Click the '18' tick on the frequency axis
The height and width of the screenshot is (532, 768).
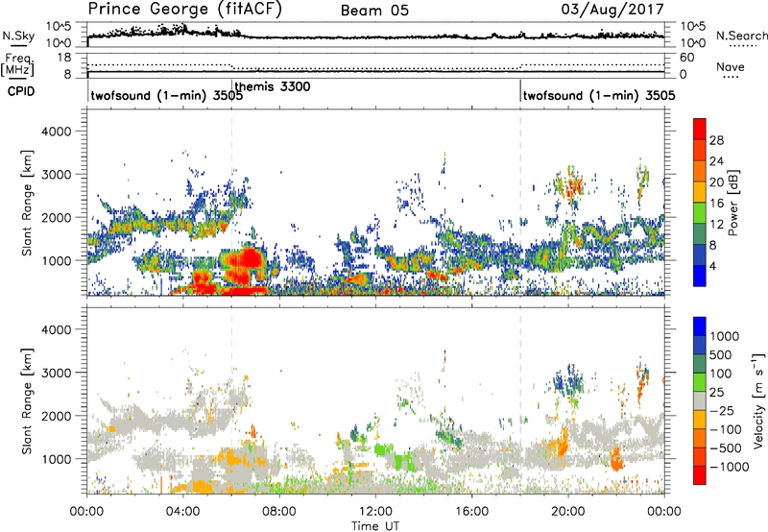(65, 57)
